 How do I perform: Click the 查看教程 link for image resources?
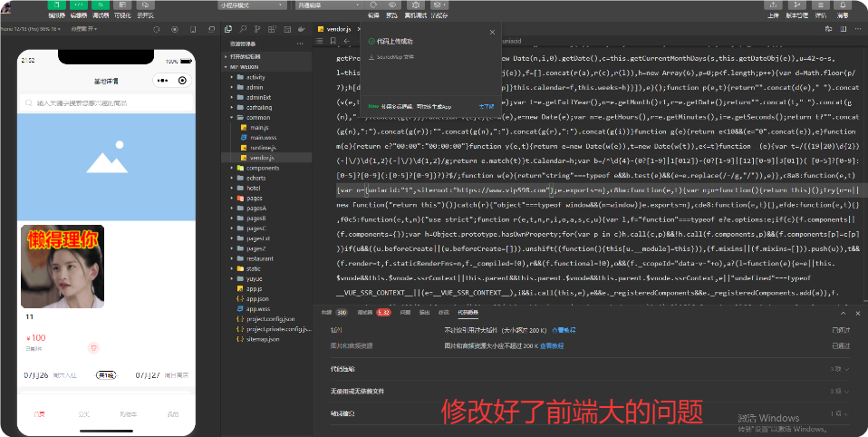tap(553, 345)
